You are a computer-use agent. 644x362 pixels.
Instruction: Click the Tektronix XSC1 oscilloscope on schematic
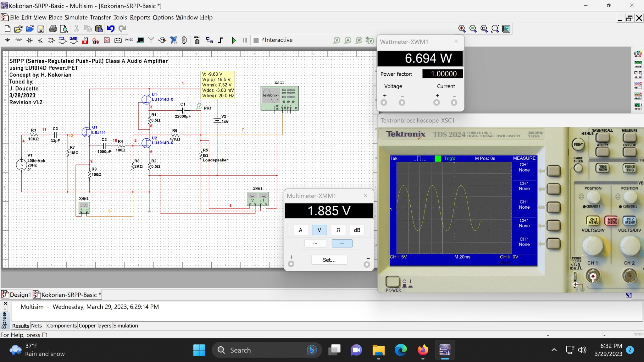280,98
